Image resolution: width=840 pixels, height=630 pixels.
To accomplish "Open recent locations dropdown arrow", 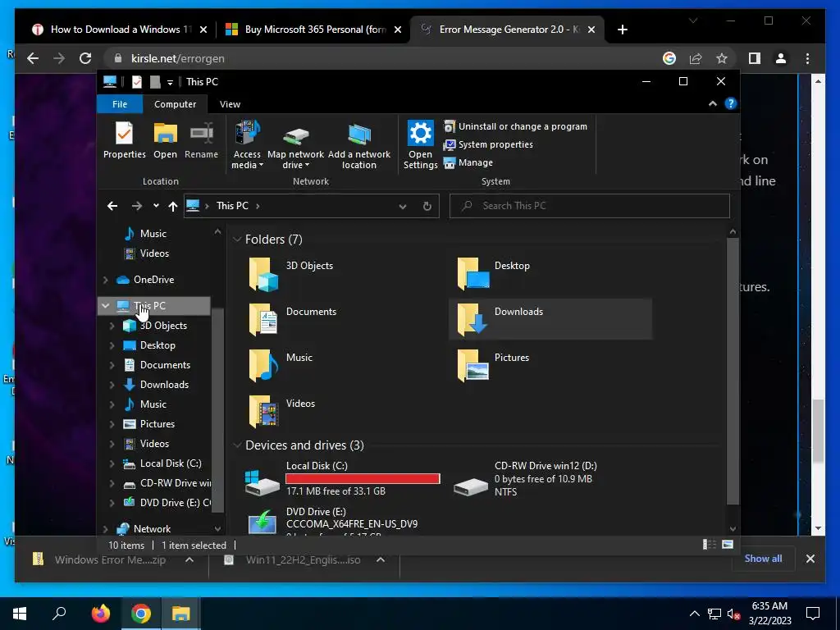I will 156,205.
